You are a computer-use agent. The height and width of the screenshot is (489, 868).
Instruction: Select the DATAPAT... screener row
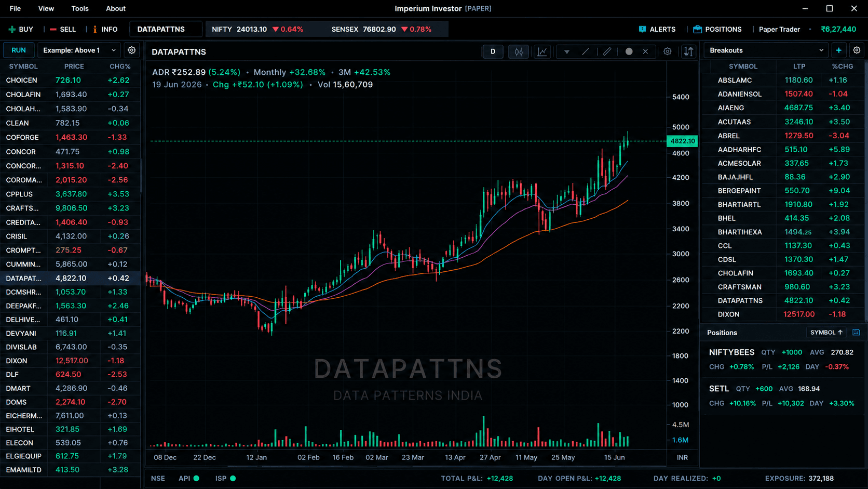point(70,278)
